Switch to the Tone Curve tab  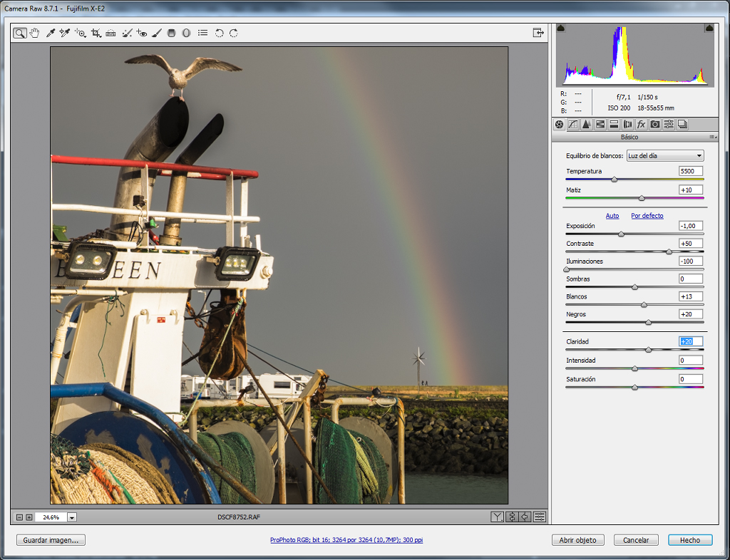573,125
